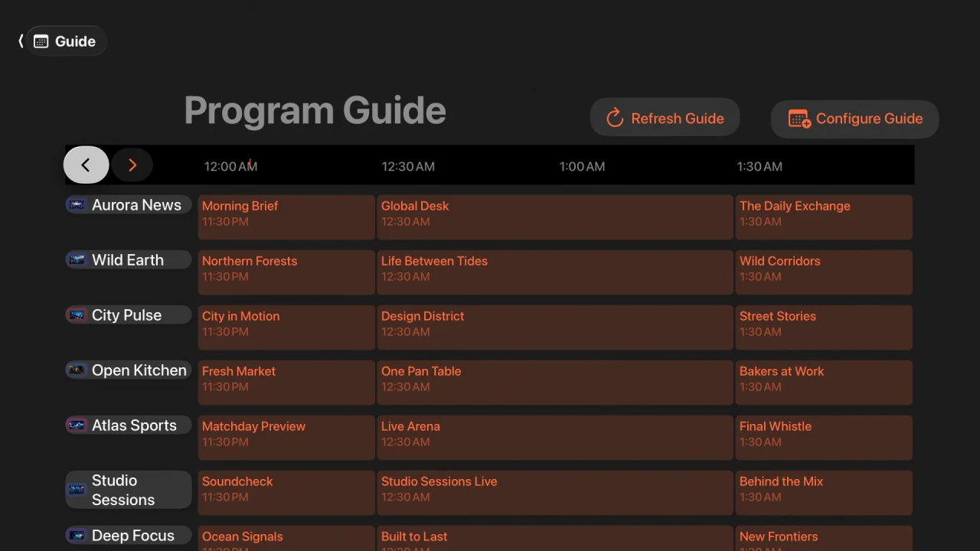Screen dimensions: 980x551
Task: Click the 12:30 AM time header
Action: [x=408, y=166]
